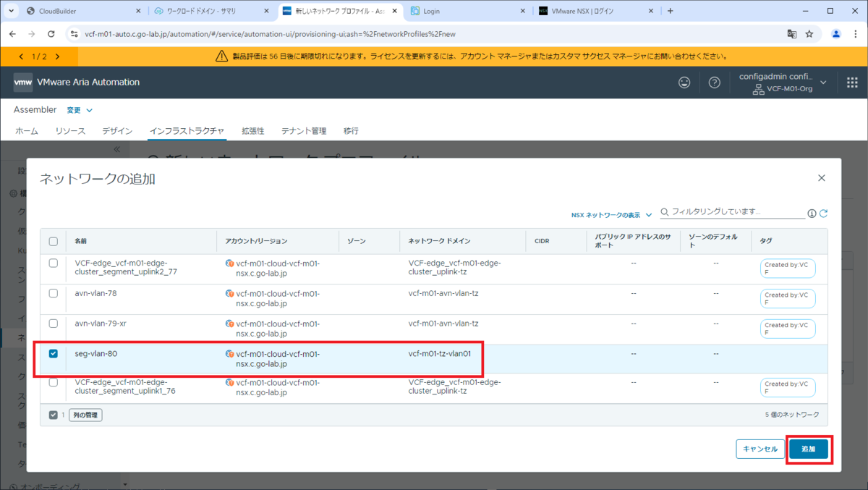Sort by the ネットワーク ドメイン column header

[439, 241]
